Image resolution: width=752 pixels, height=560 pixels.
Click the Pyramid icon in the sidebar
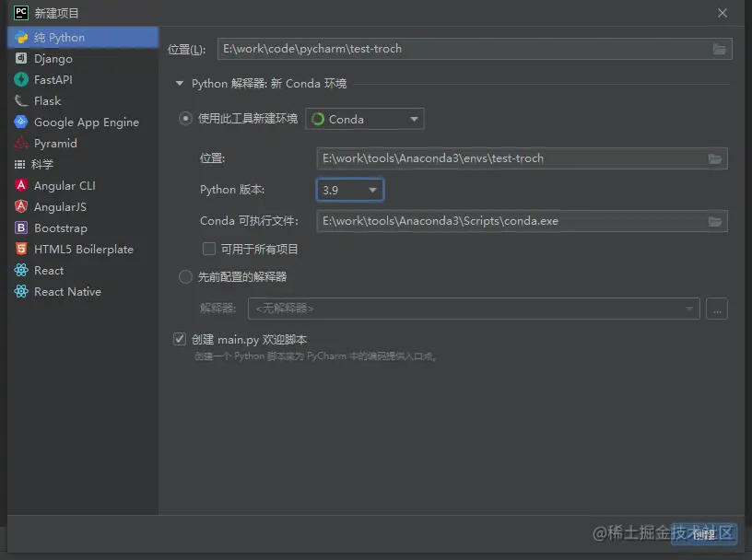21,143
